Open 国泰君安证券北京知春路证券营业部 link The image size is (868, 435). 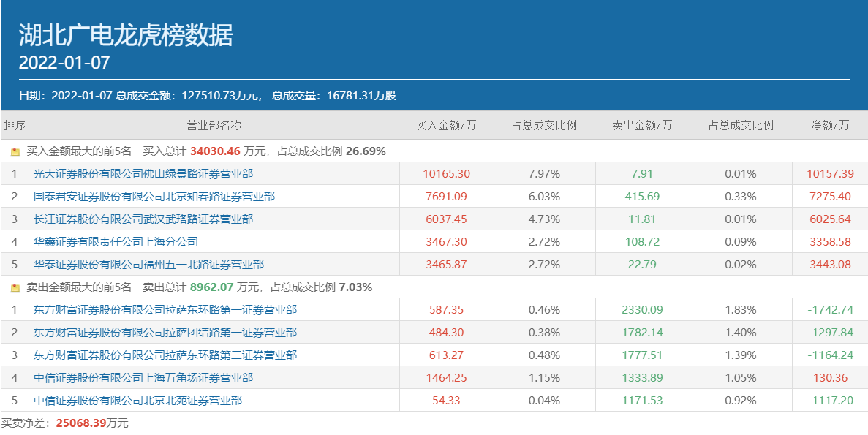pos(154,197)
